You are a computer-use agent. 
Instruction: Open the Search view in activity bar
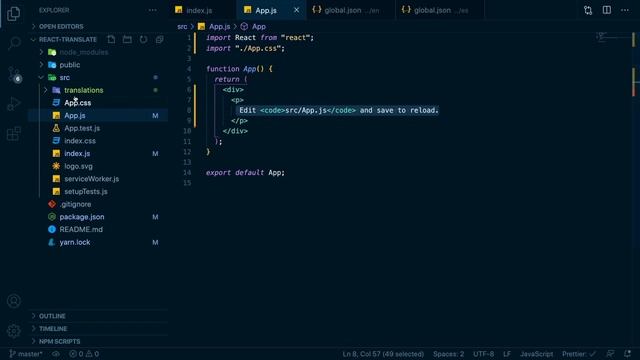click(14, 43)
